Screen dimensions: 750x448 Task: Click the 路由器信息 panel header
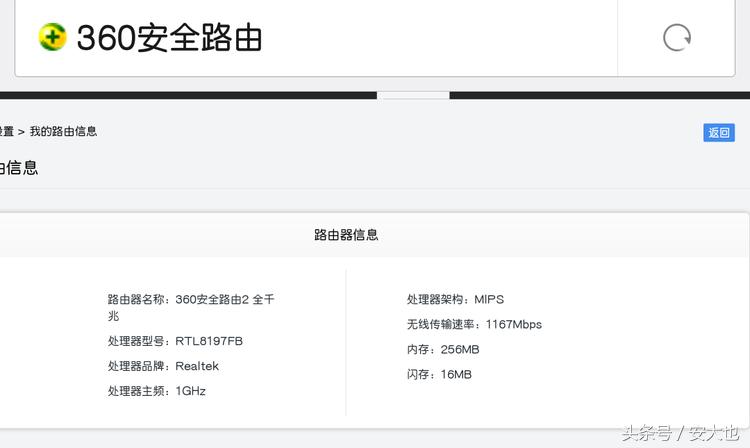[346, 235]
